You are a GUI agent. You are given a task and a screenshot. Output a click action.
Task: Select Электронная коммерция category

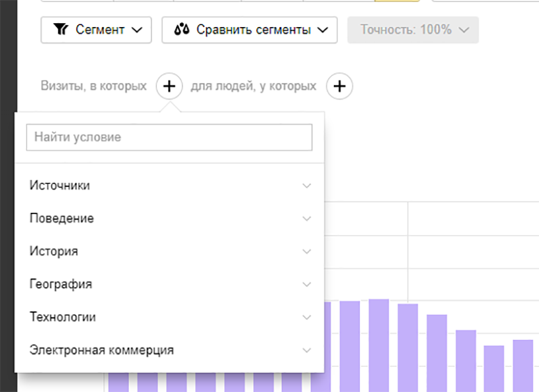point(102,350)
